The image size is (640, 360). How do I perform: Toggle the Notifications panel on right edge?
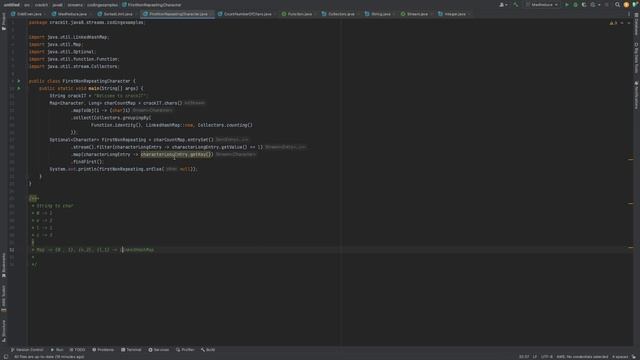coord(636,95)
